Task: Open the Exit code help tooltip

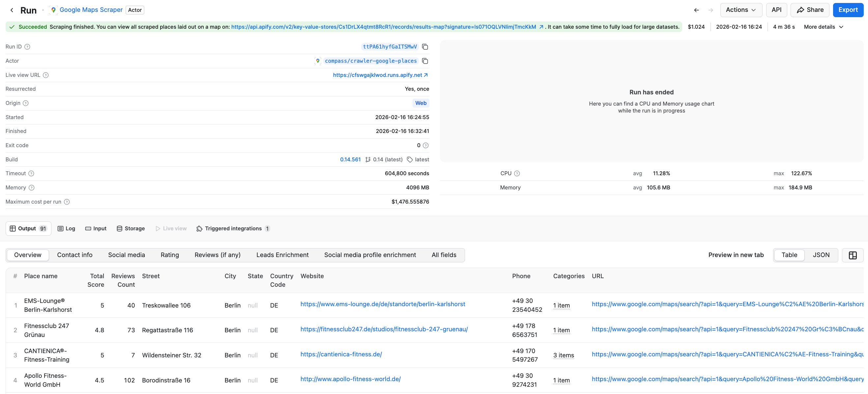Action: tap(425, 145)
